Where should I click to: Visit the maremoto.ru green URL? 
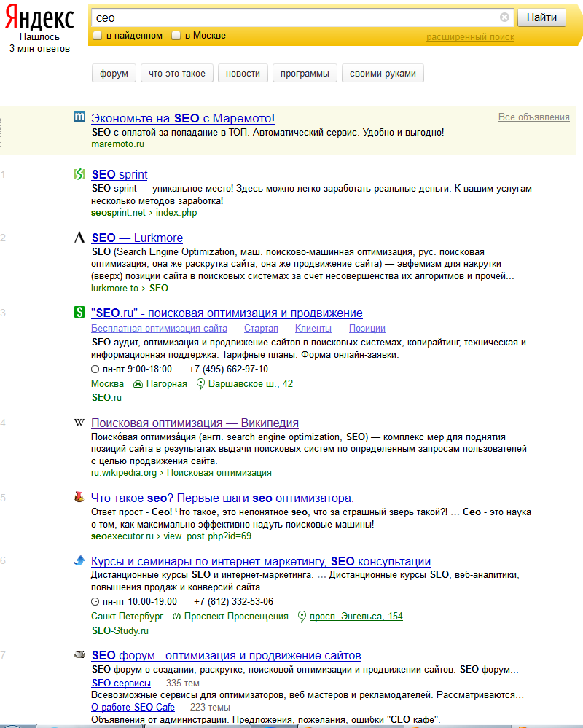(117, 144)
